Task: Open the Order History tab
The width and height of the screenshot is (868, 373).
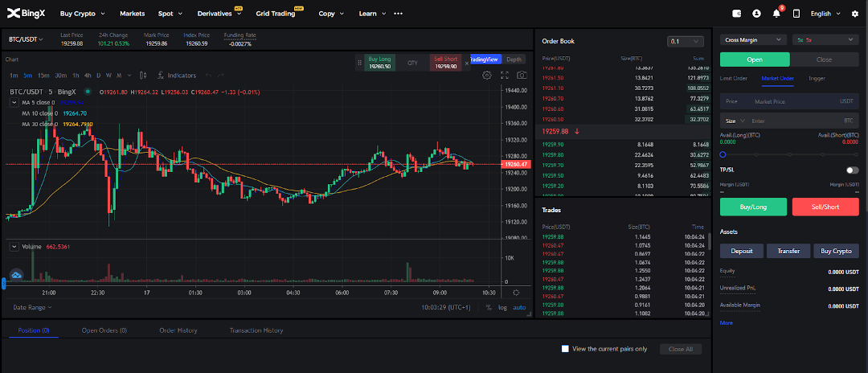Action: coord(178,330)
